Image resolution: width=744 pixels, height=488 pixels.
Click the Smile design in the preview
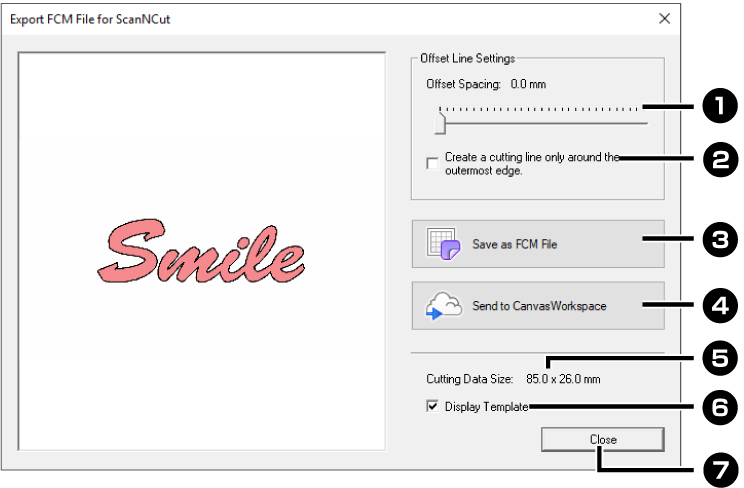203,250
